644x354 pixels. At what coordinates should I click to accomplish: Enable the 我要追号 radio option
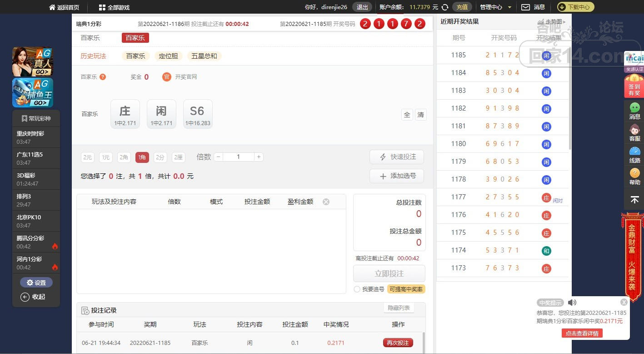[x=357, y=289]
